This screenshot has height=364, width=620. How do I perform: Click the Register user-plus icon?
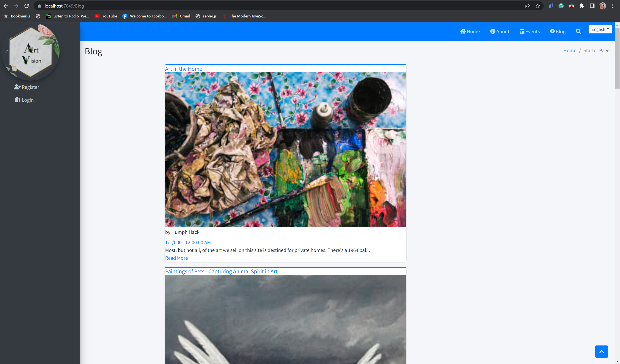17,87
